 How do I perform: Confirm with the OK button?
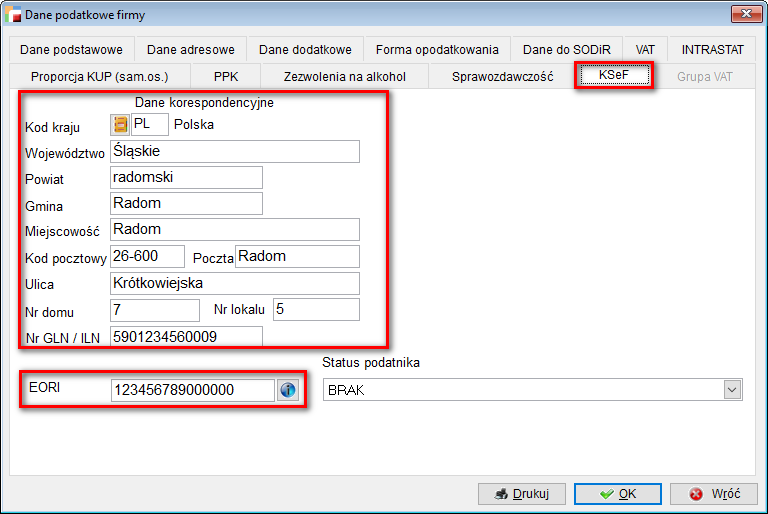point(618,494)
